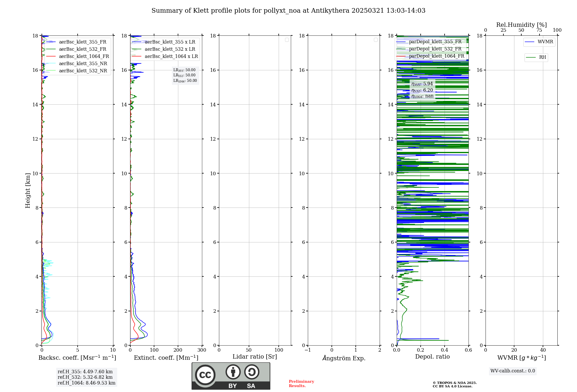
Task: Click the blue 355 extinction peak near 0.6 km
Action: click(x=147, y=335)
